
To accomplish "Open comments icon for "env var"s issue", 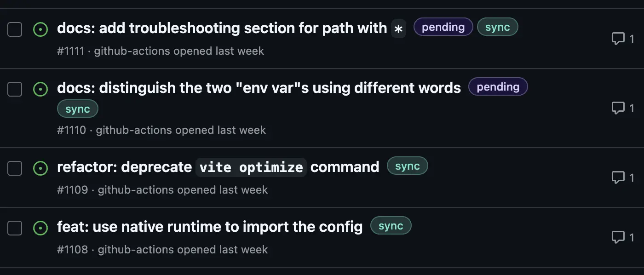I will [618, 108].
